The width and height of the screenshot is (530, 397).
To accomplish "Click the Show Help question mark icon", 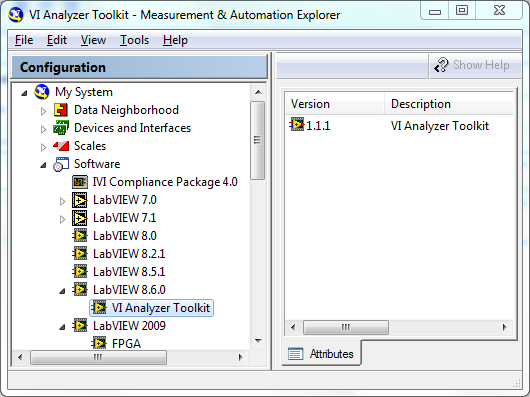I will click(x=441, y=65).
